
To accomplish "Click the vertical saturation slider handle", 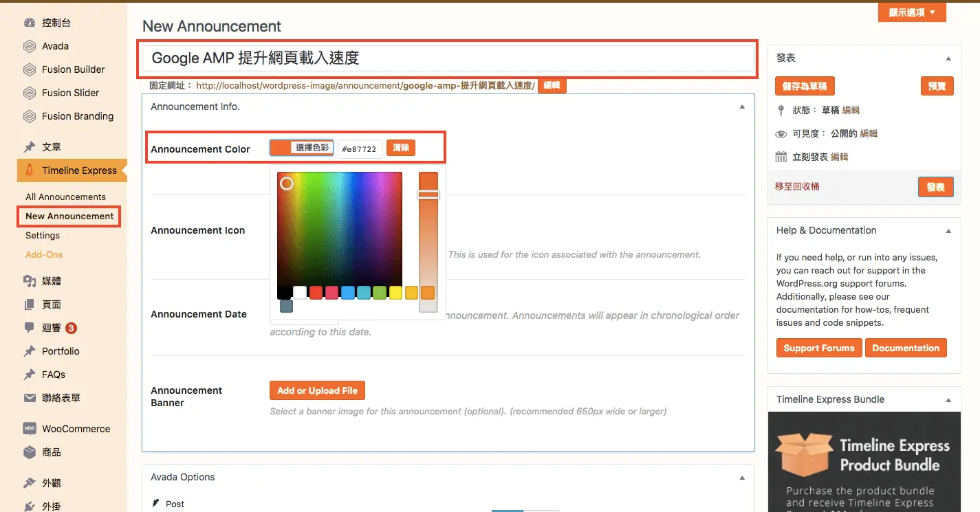I will click(x=428, y=194).
